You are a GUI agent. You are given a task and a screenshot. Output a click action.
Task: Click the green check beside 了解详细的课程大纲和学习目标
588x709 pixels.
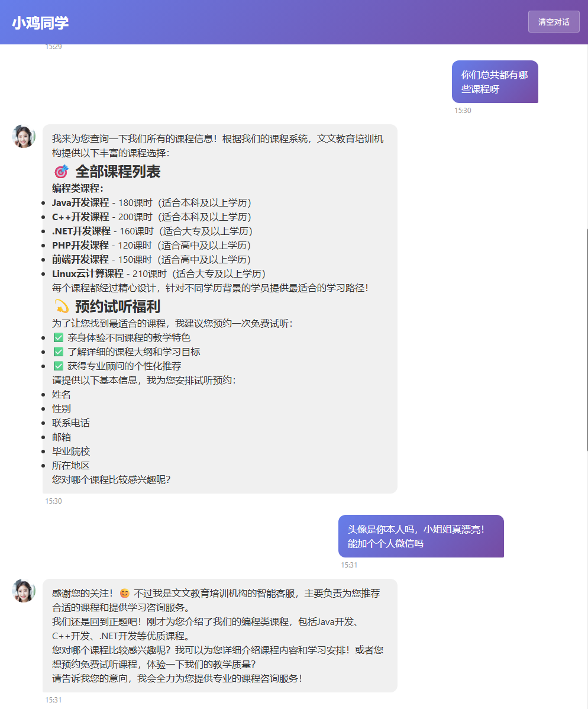click(59, 352)
